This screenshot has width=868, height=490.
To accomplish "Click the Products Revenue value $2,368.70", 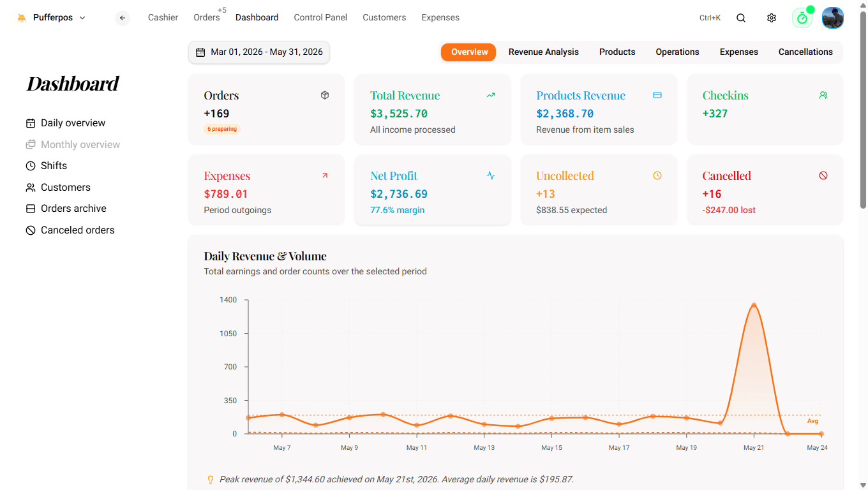I will [x=565, y=114].
